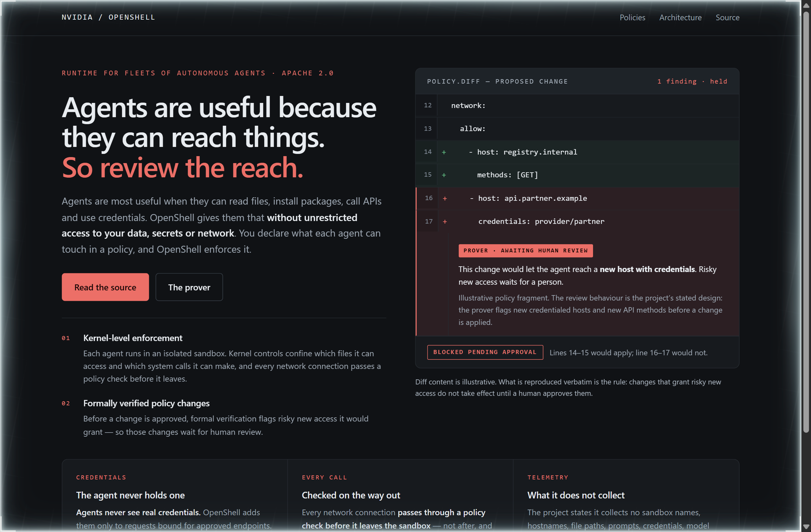Click the page vertical scrollbar thumb

806,221
